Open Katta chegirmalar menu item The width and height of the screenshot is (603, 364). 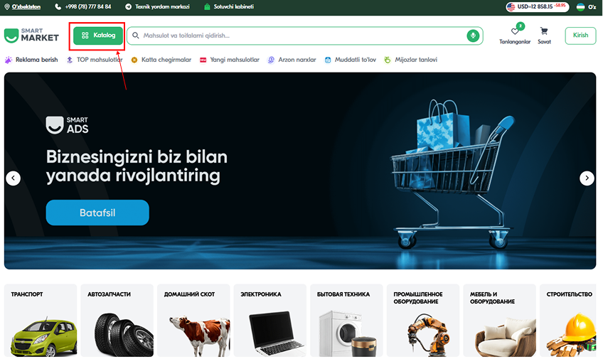click(x=161, y=60)
